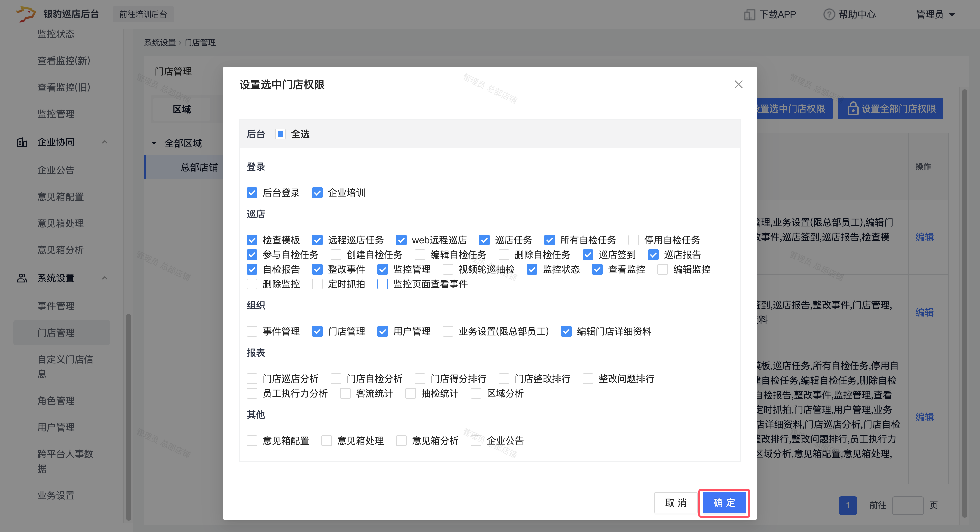980x532 pixels.
Task: Open 用户管理 in the sidebar
Action: pos(56,427)
